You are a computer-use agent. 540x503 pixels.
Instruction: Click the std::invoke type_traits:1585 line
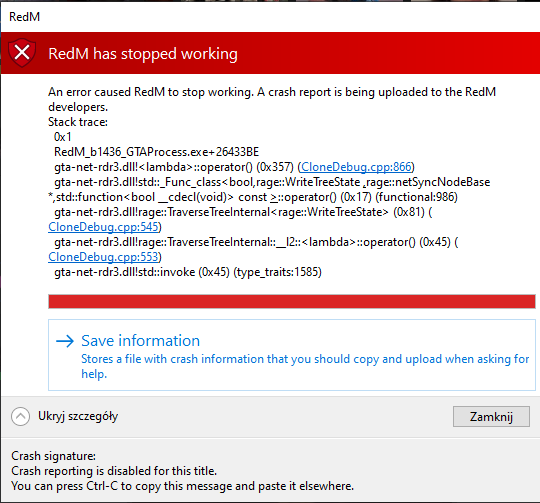tap(188, 272)
